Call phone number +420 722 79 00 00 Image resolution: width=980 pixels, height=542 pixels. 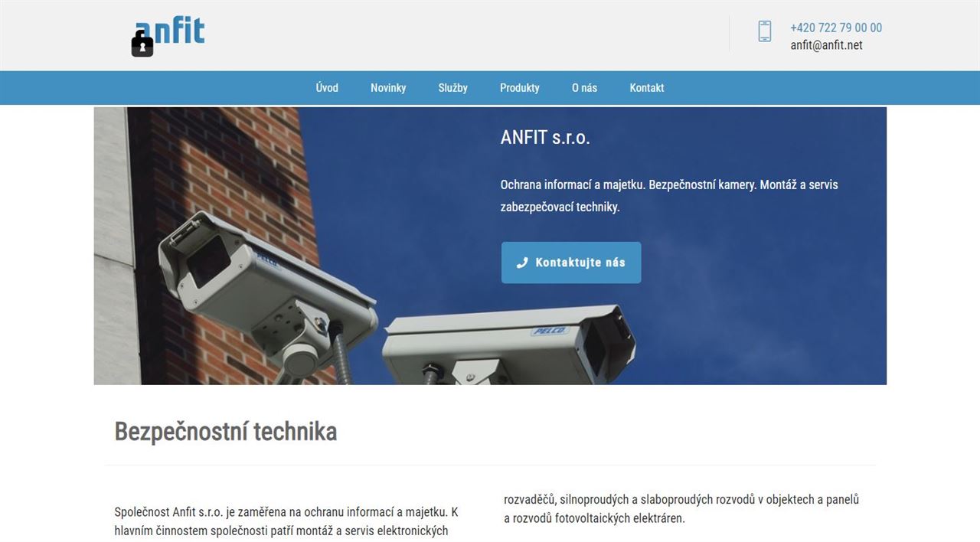click(836, 28)
